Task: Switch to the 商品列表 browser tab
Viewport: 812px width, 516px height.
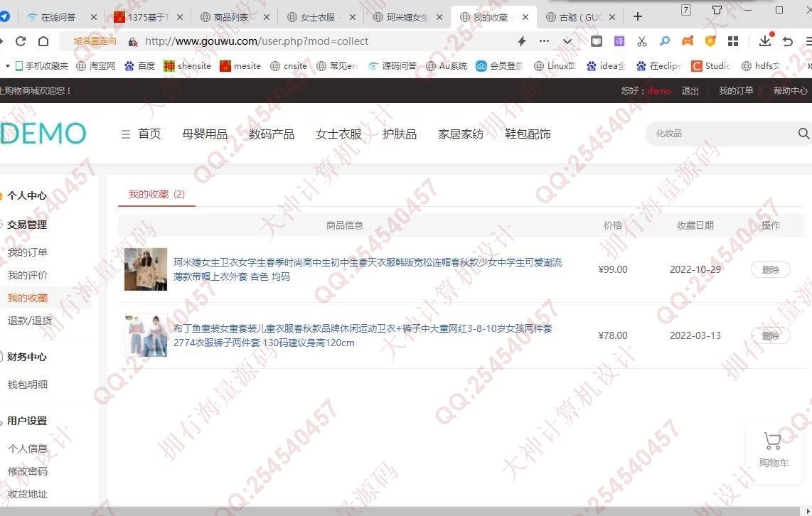Action: pyautogui.click(x=231, y=17)
